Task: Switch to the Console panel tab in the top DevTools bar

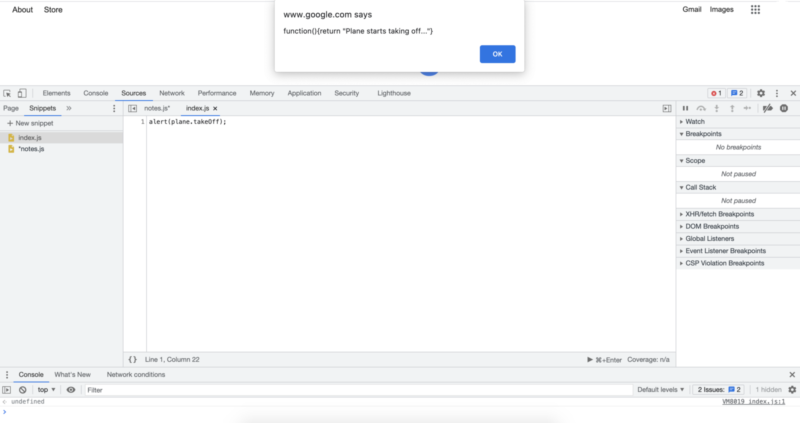Action: click(x=95, y=93)
